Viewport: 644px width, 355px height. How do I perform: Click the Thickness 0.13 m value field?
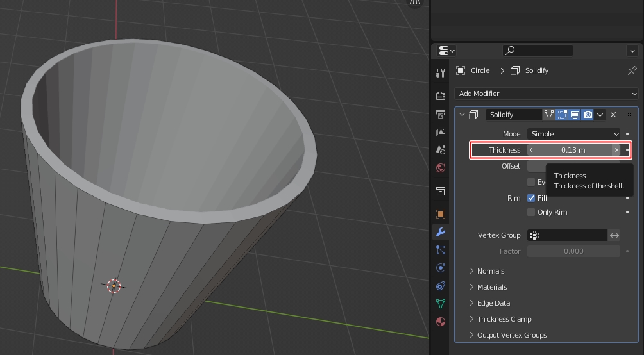tap(574, 150)
